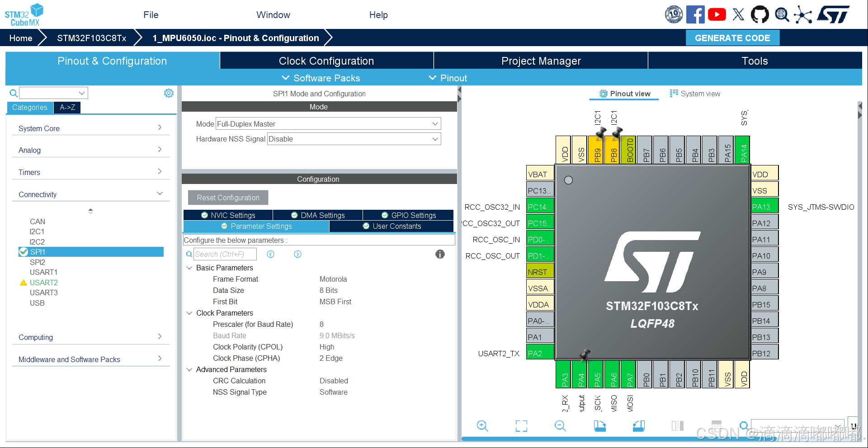The width and height of the screenshot is (868, 448).
Task: Select I2C1 in the Connectivity list
Action: (x=37, y=231)
